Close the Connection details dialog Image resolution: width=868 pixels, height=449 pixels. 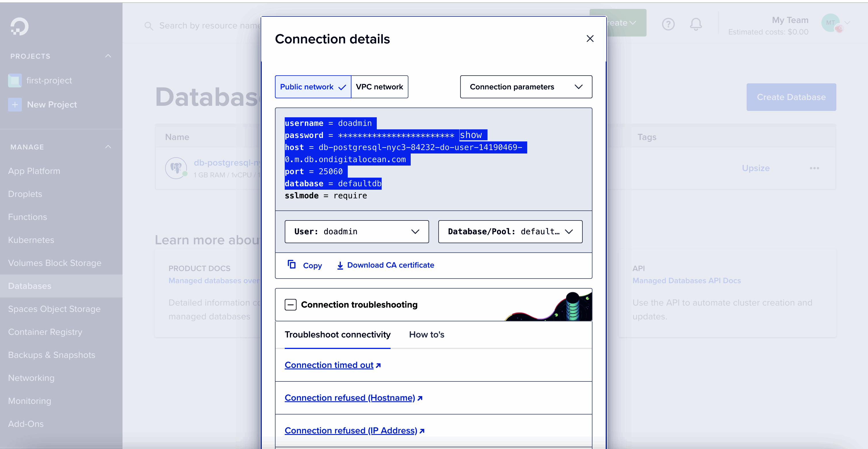(x=590, y=39)
